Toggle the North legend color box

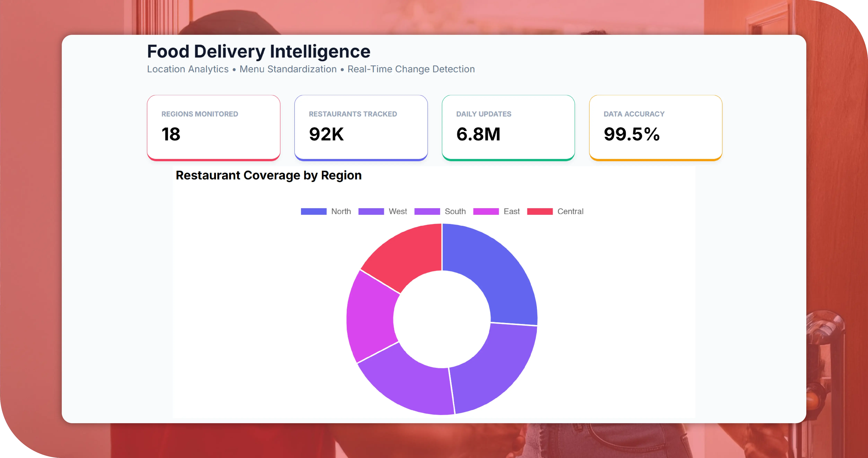point(313,211)
